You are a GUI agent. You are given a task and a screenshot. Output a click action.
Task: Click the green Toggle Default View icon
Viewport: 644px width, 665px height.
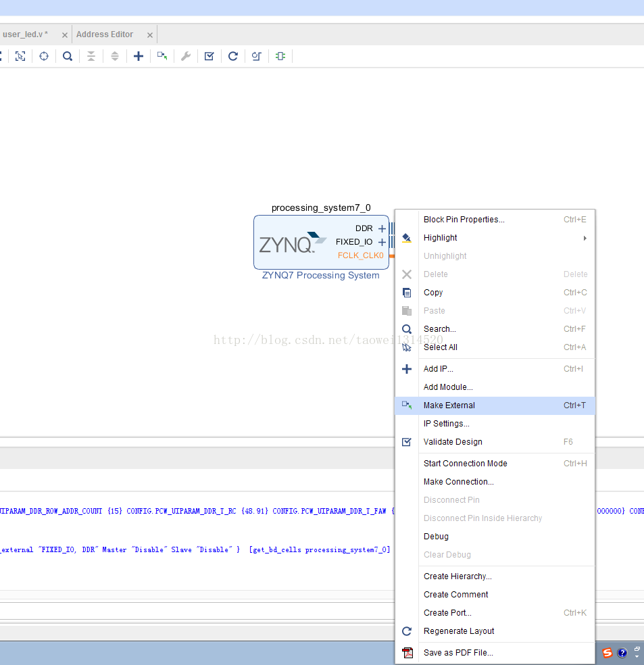pyautogui.click(x=280, y=56)
